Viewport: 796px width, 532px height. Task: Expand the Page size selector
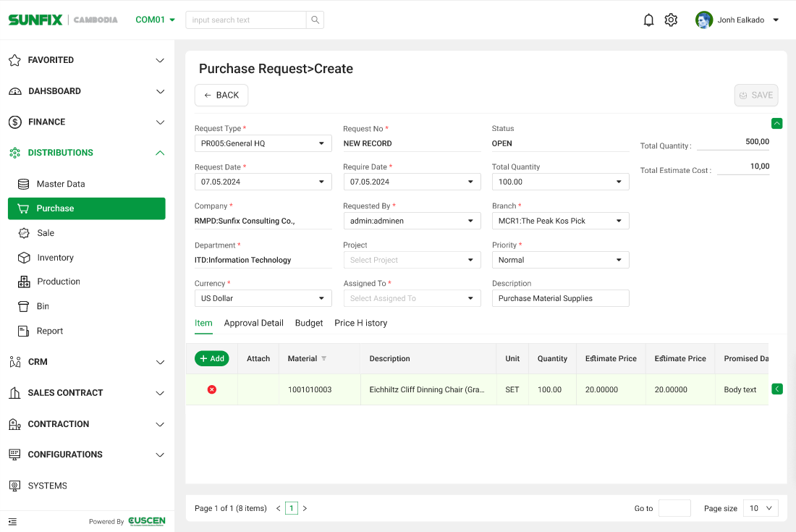tap(761, 508)
